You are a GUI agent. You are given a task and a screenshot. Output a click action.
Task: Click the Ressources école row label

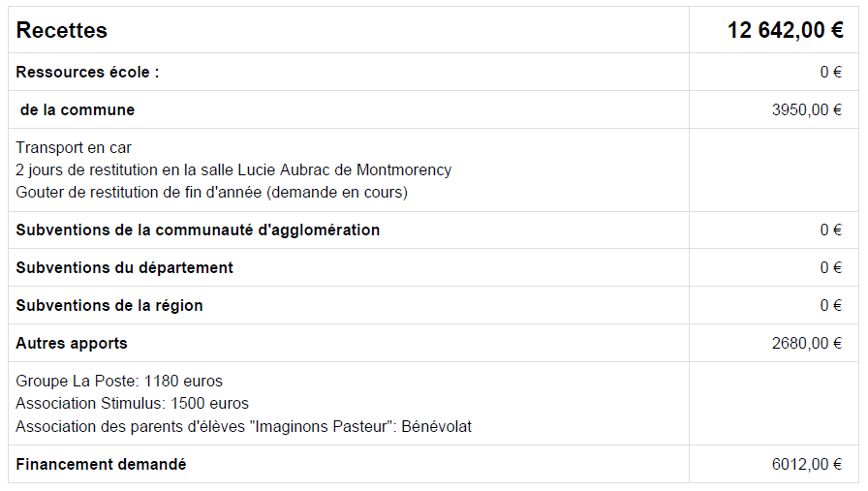coord(87,73)
